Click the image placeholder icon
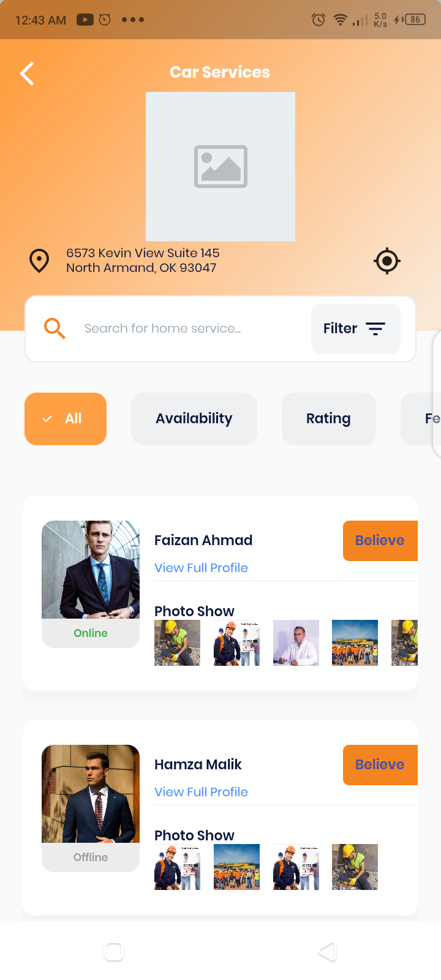 221,167
